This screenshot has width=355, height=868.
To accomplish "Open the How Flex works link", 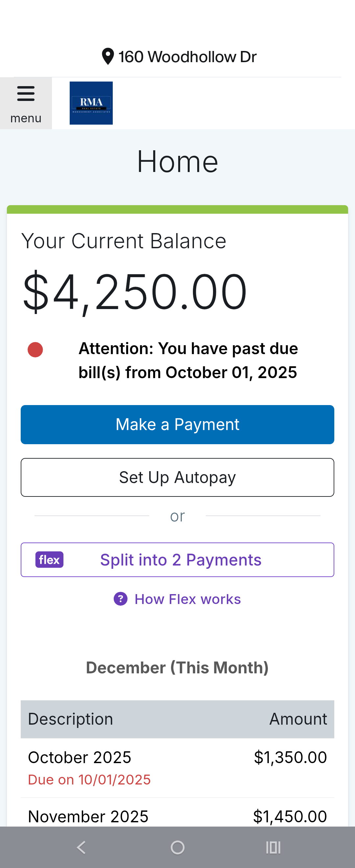I will 188,599.
